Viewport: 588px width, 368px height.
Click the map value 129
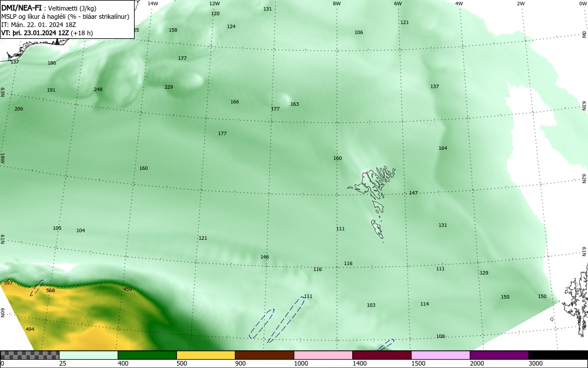coord(484,272)
